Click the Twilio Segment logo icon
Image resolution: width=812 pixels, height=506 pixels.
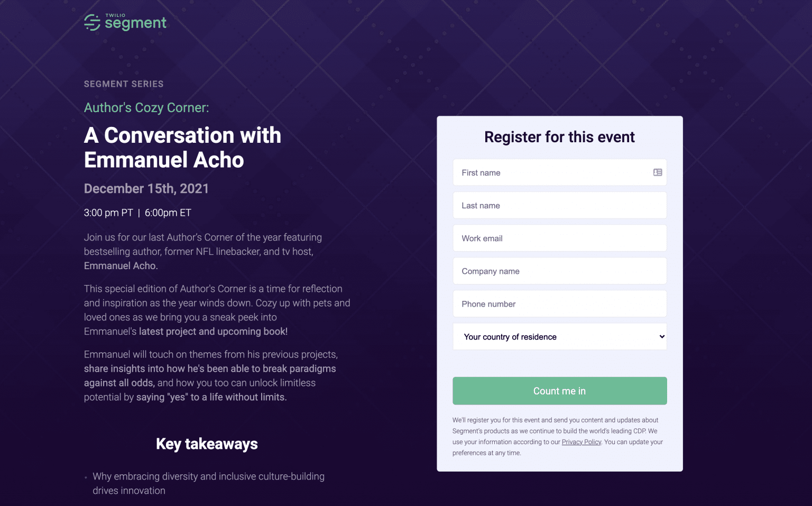tap(92, 23)
